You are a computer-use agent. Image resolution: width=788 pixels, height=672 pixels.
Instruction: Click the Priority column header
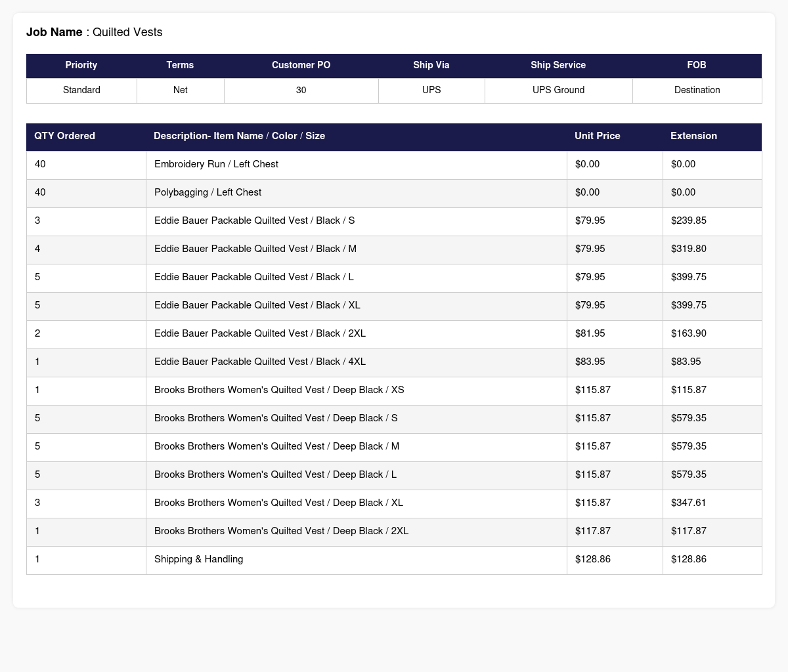click(81, 65)
